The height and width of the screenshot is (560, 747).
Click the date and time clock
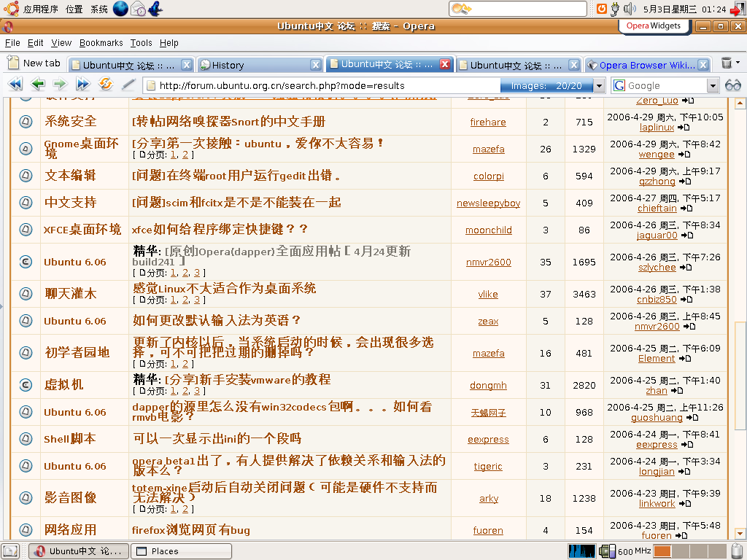684,9
